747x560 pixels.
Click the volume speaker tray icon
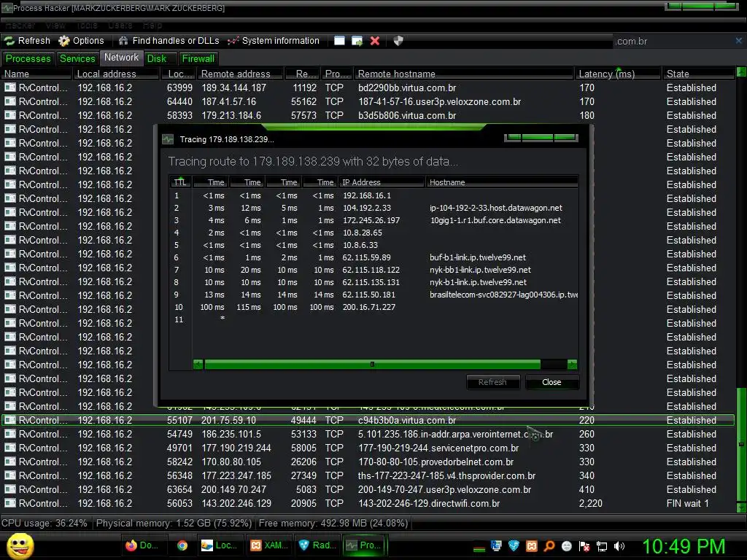pos(619,545)
